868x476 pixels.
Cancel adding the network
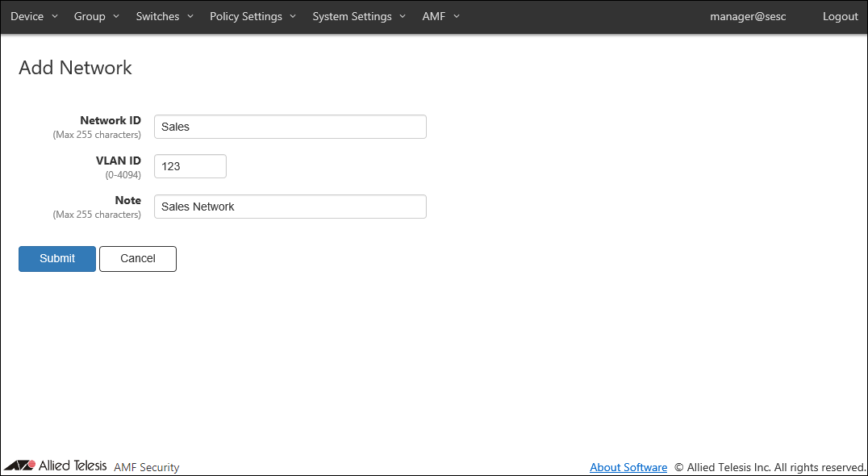138,258
